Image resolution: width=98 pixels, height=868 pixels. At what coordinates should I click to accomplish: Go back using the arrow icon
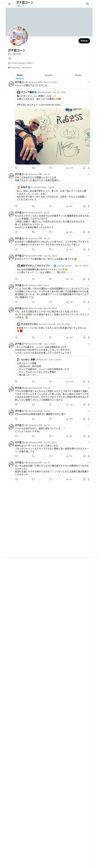click(9, 4)
